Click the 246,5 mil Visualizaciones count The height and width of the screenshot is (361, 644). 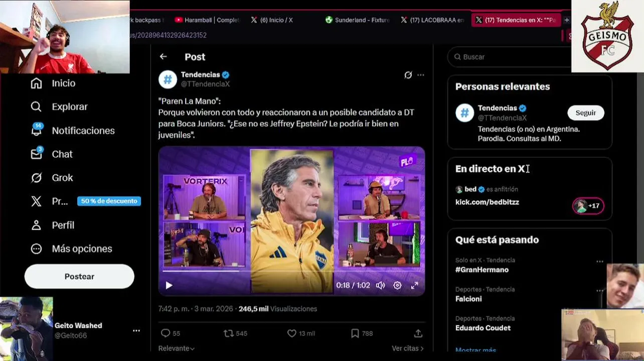[278, 309]
